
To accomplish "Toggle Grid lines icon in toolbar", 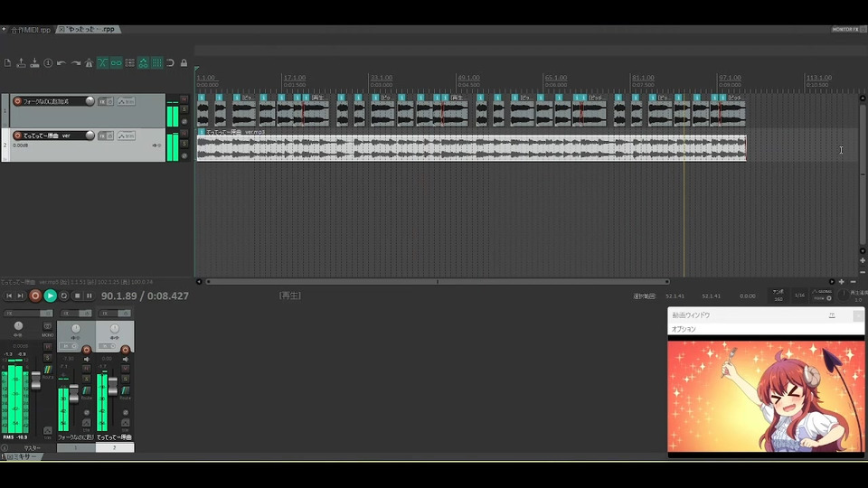I will (x=157, y=63).
